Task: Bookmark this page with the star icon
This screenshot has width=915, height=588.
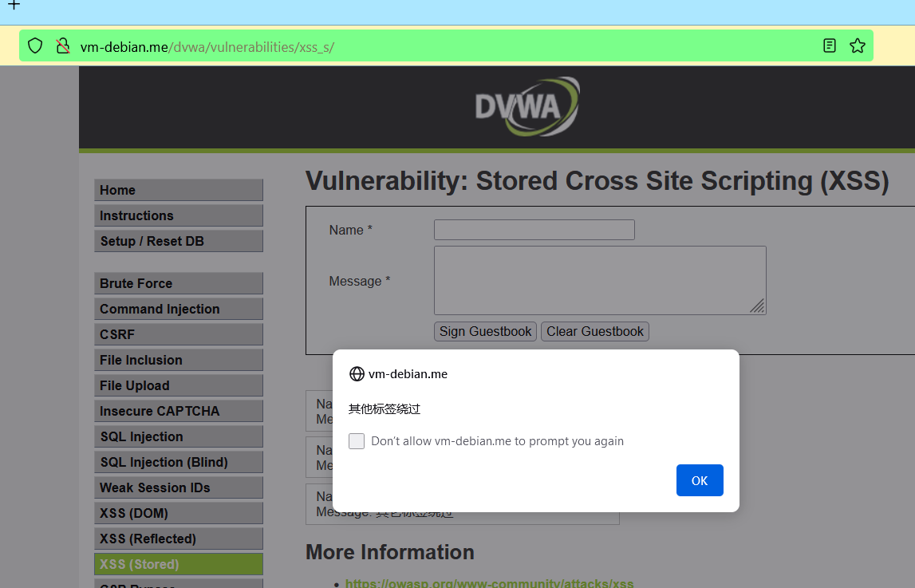Action: point(858,45)
